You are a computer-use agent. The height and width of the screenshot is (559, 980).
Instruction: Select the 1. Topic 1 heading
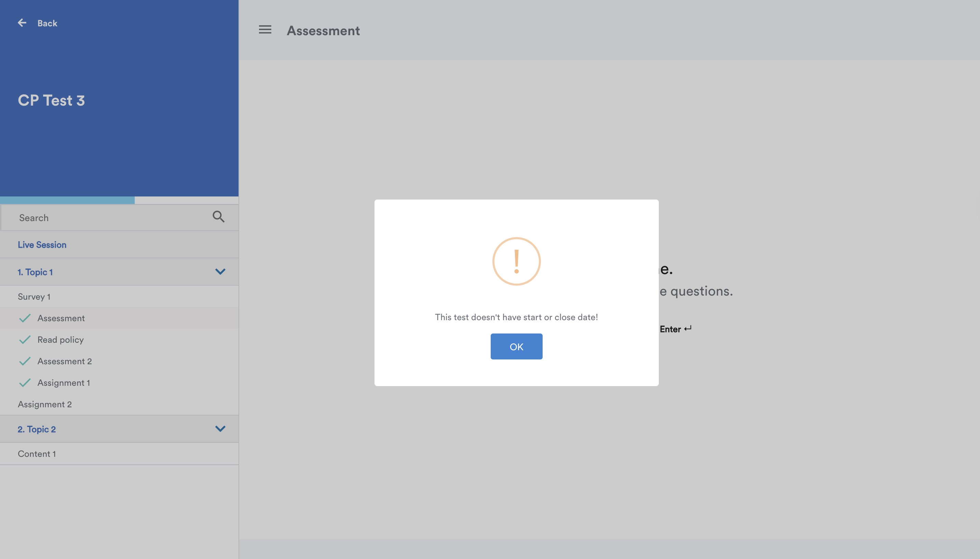coord(35,272)
